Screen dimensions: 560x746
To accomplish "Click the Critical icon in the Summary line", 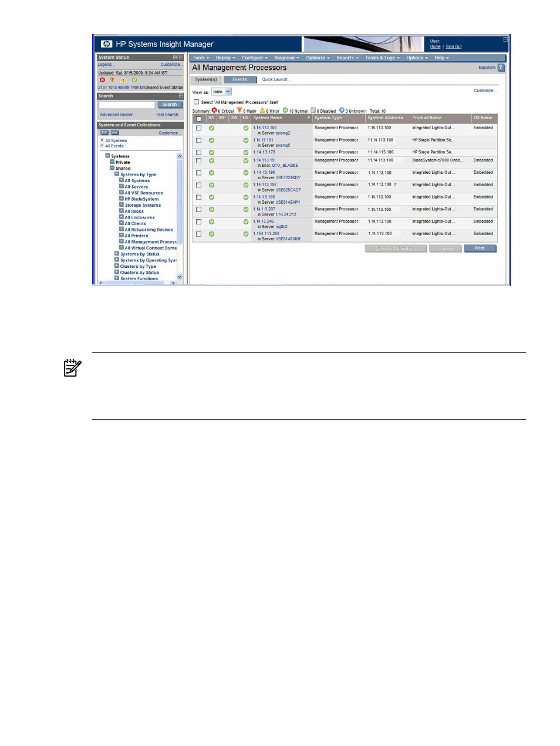I will (214, 110).
